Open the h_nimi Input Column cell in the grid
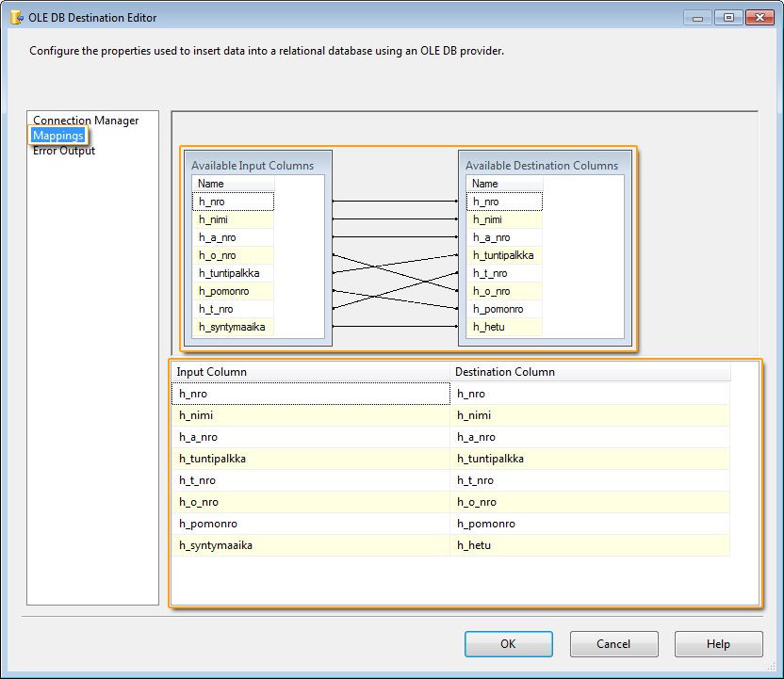 [311, 415]
